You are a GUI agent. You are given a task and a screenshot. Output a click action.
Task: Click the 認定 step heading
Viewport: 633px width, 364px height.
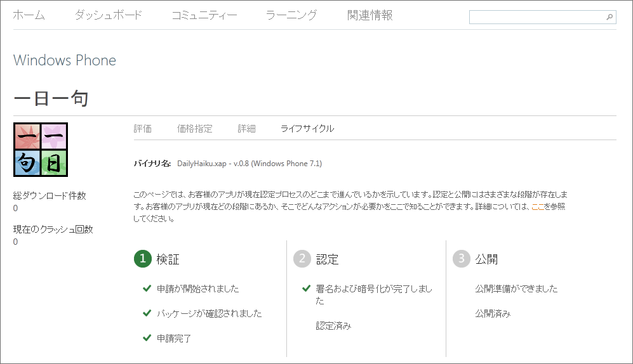coord(328,259)
